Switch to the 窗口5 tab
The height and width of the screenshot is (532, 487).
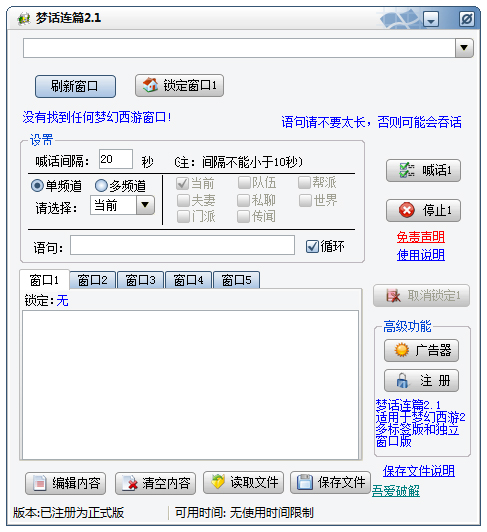[x=237, y=280]
